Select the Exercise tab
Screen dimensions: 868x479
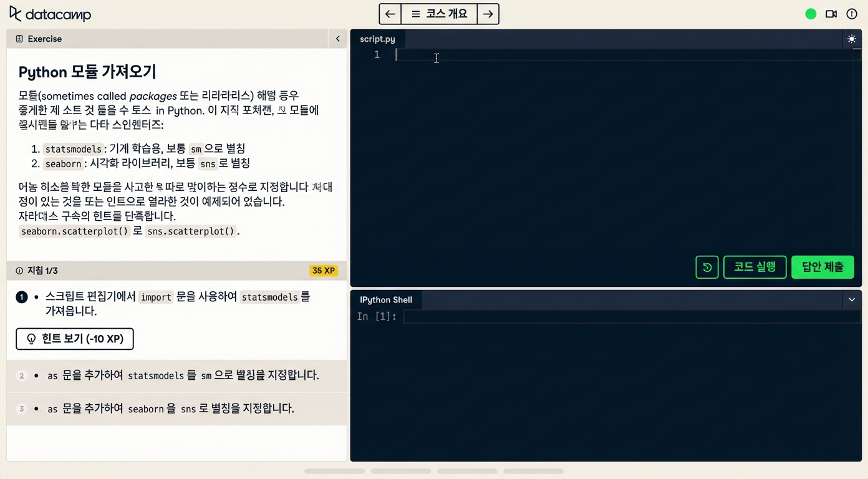point(39,39)
